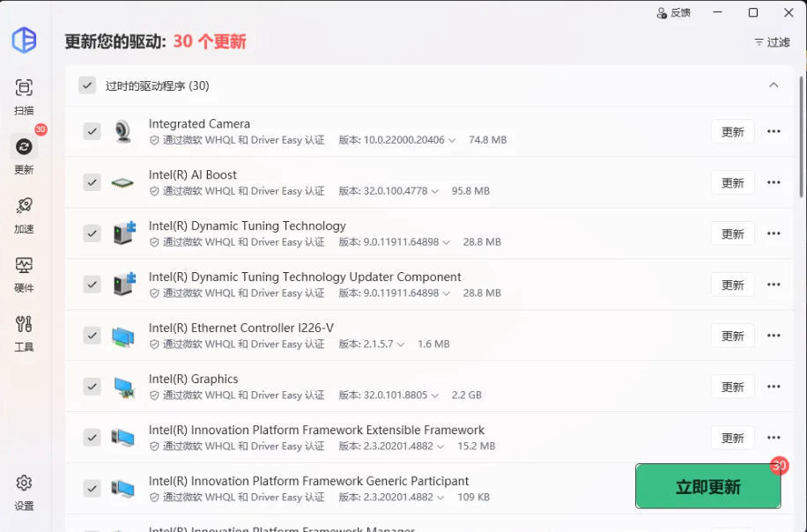Open more options for Intel(R) AI Boost
Viewport: 807px width, 532px height.
[774, 182]
